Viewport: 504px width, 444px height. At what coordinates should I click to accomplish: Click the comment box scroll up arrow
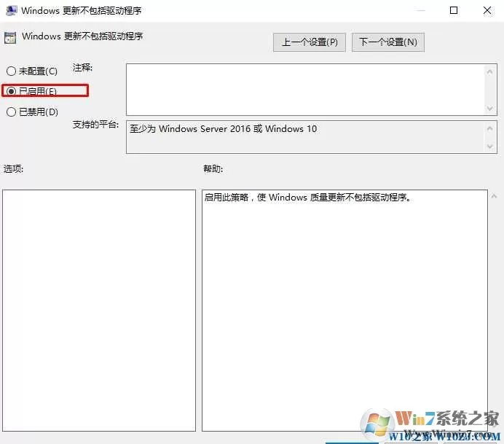tap(489, 72)
